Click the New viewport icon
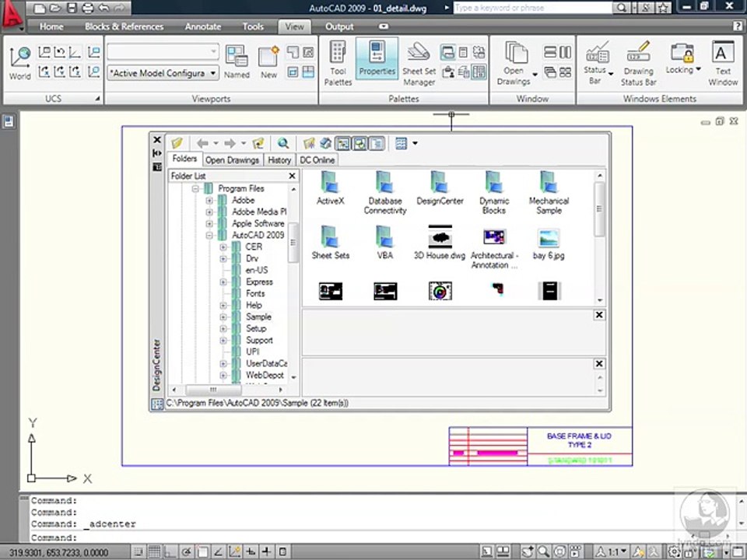 pos(268,62)
